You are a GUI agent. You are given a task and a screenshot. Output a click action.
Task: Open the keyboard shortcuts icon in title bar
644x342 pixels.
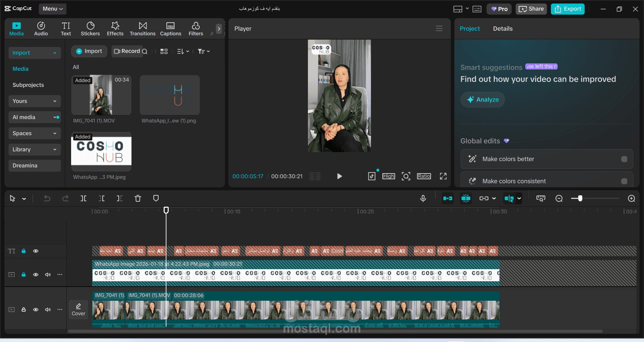[x=477, y=9]
